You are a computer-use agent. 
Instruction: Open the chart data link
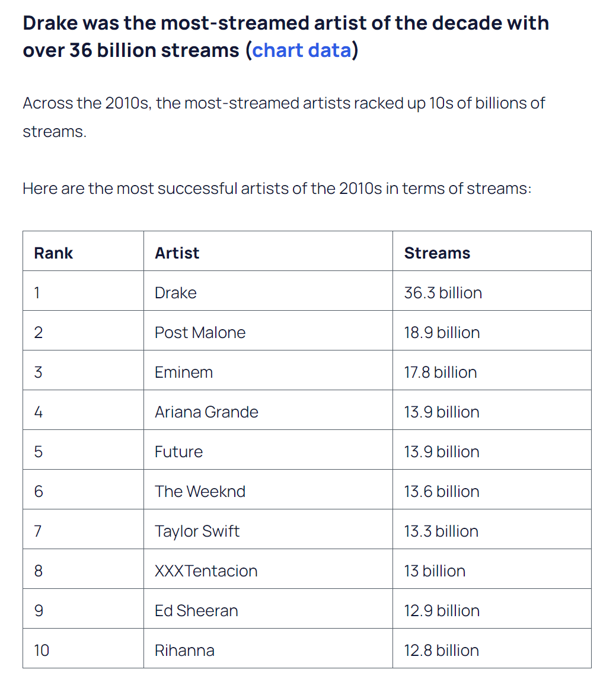click(302, 50)
